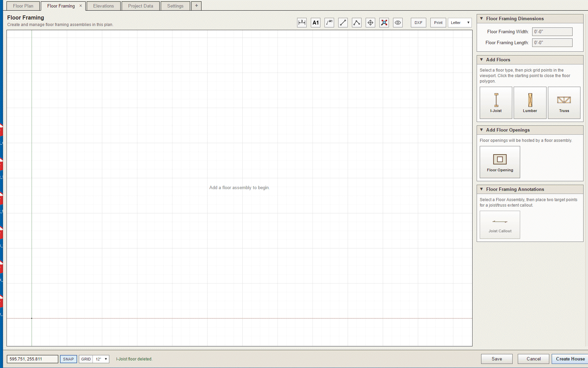Choose the Truss floor type

coord(564,103)
